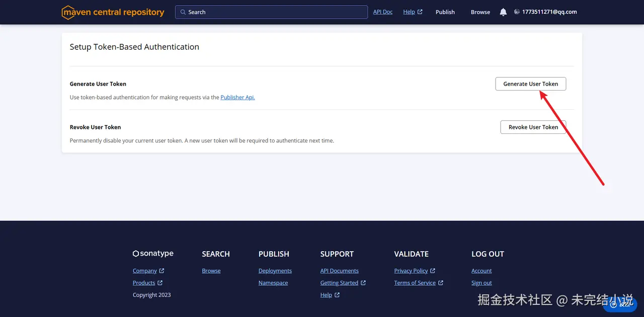Click the SEARCH footer heading
The image size is (644, 317).
tap(216, 254)
